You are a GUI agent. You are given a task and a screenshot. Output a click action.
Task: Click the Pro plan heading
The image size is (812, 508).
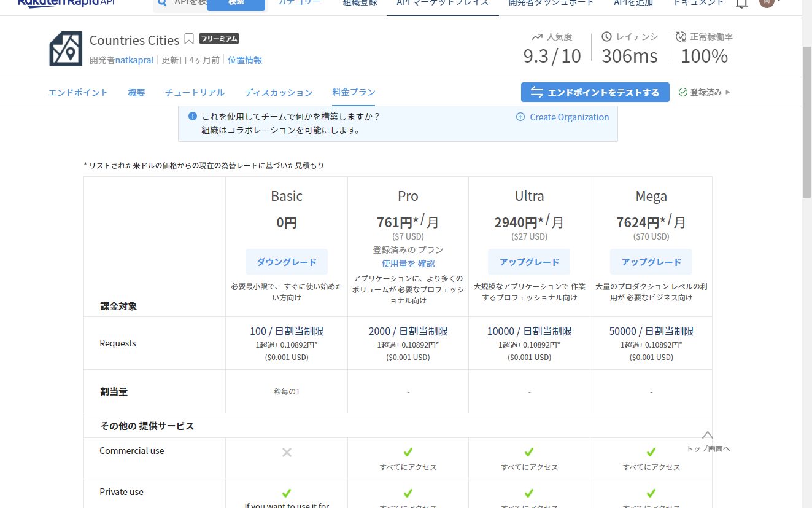[408, 196]
